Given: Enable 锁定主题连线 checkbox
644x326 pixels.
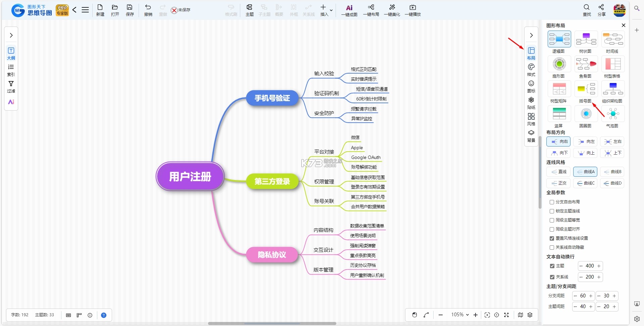Looking at the screenshot, I should pyautogui.click(x=552, y=211).
